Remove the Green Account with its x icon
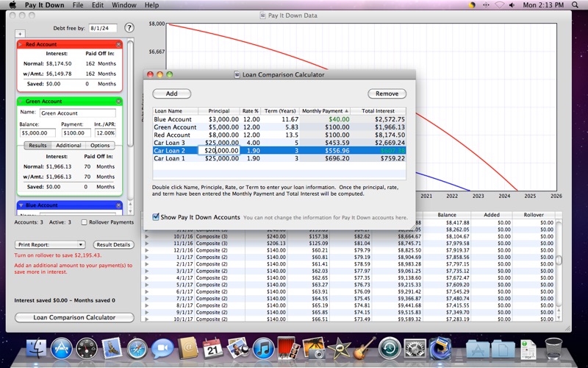Viewport: 588px width, 368px height. 118,102
